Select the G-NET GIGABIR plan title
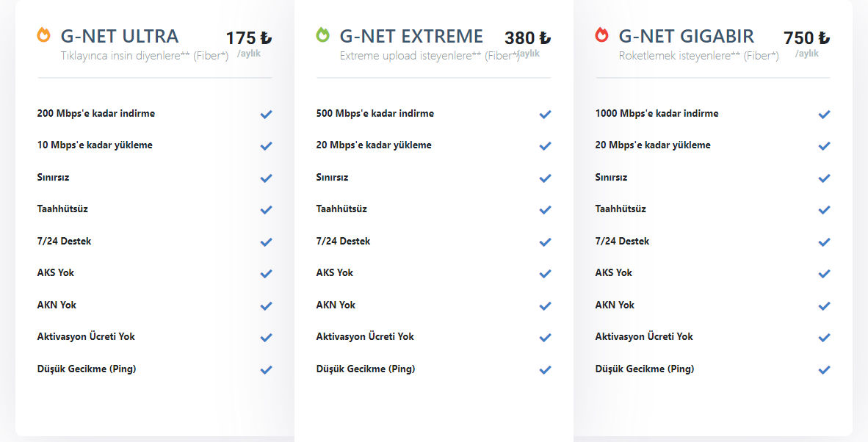The height and width of the screenshot is (442, 868). pos(686,36)
